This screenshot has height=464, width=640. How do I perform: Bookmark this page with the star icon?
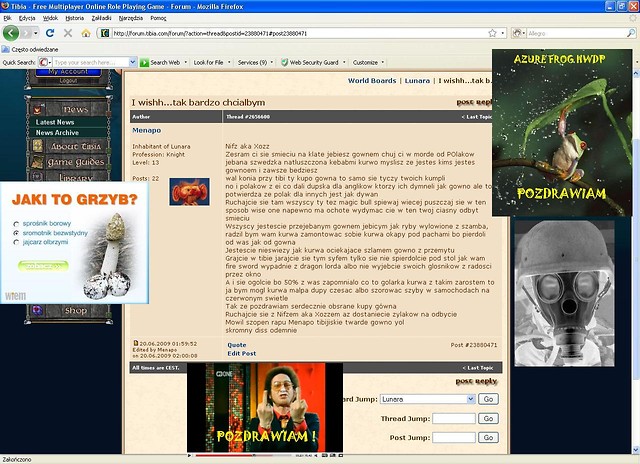(x=492, y=33)
